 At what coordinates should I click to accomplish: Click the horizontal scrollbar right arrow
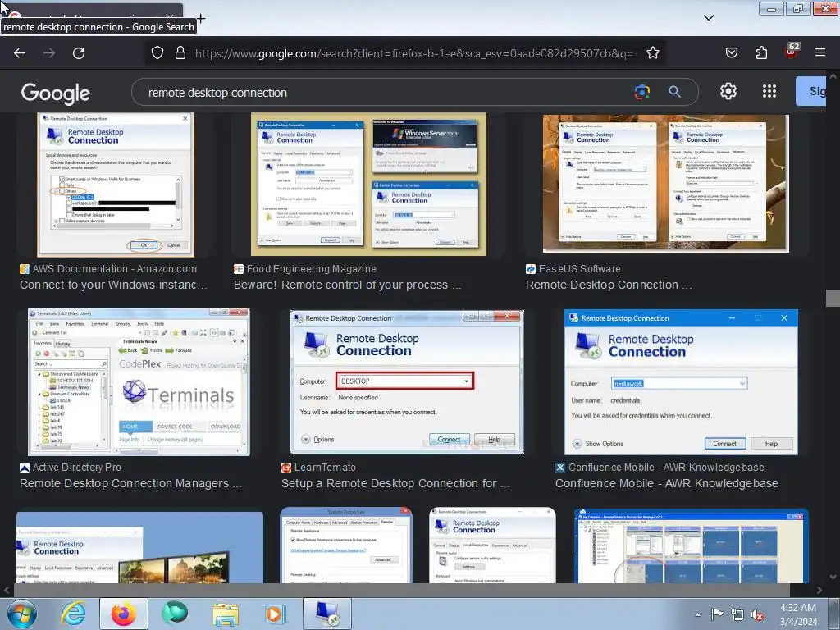[x=819, y=591]
